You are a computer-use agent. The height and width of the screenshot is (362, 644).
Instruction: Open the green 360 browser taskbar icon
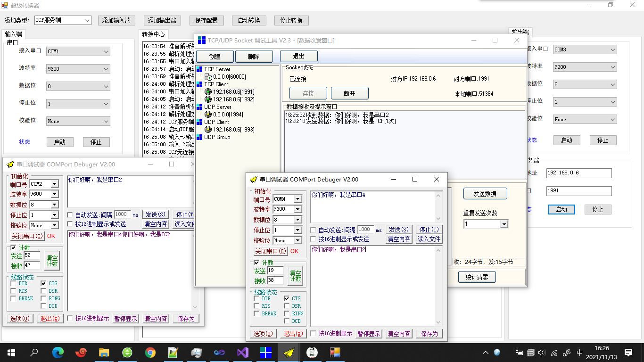127,352
